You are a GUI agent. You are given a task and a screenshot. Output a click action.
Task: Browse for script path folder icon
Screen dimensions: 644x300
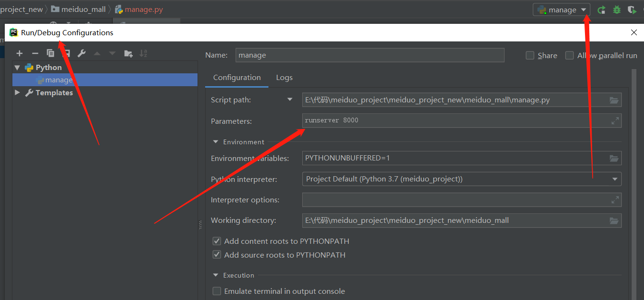tap(614, 100)
